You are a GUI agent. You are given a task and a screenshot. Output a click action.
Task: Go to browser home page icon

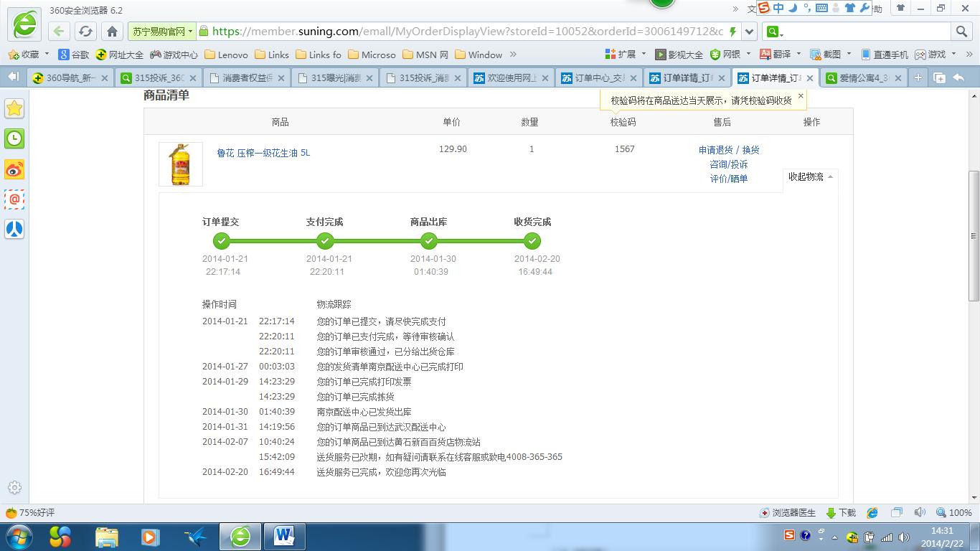coord(112,32)
